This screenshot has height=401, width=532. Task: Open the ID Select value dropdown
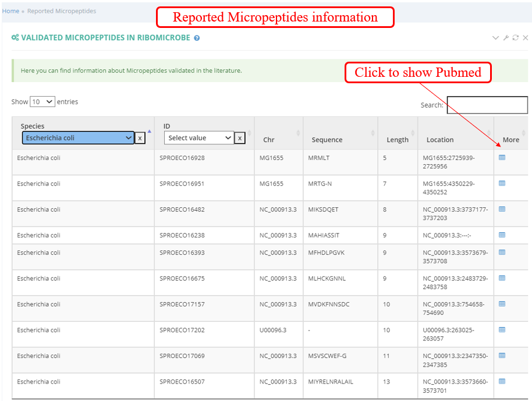tap(198, 138)
